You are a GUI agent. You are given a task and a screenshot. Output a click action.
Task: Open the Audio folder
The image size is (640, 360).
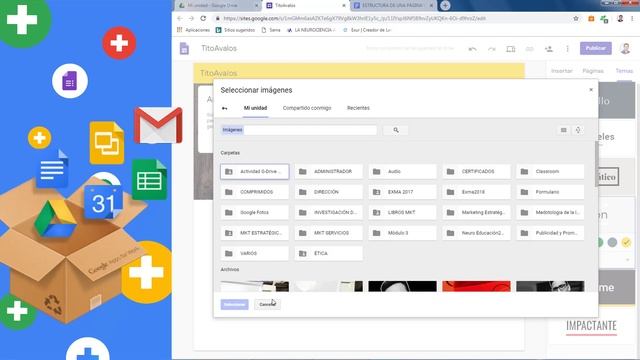click(402, 171)
